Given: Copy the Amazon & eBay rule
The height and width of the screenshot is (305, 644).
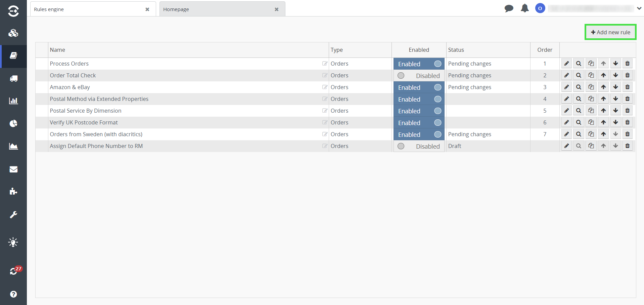Looking at the screenshot, I should pos(591,87).
